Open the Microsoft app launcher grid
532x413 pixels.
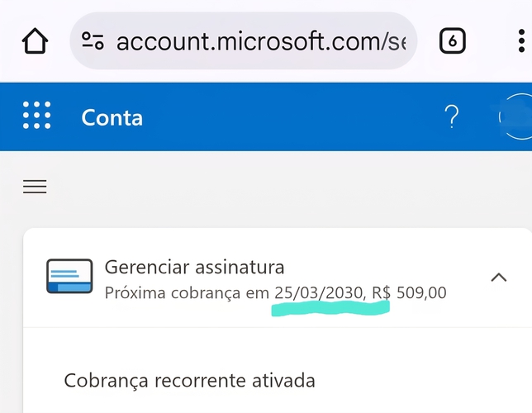click(36, 116)
